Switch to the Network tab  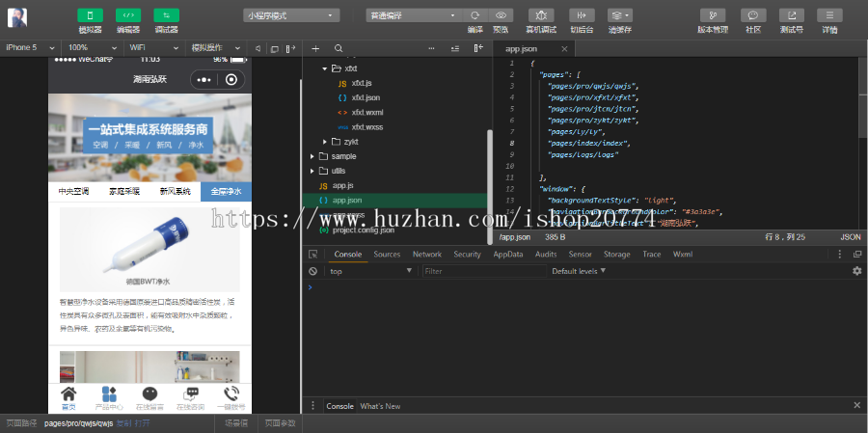pos(427,255)
